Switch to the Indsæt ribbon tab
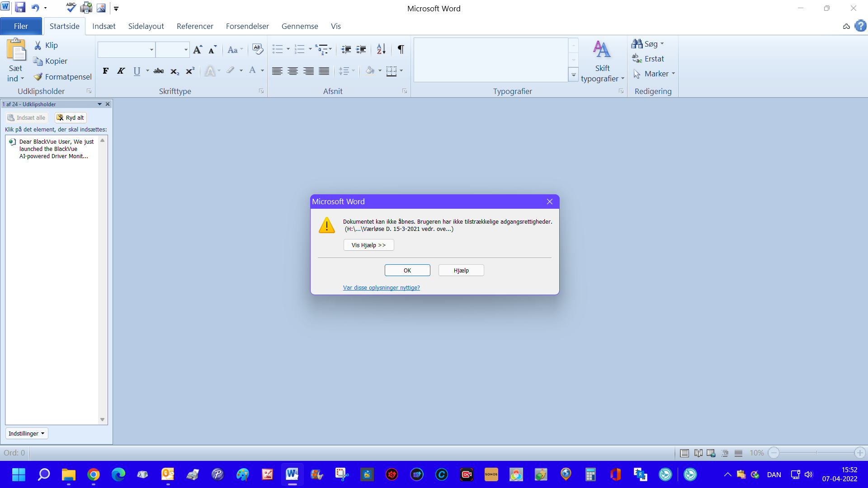Viewport: 868px width, 488px height. [x=104, y=26]
